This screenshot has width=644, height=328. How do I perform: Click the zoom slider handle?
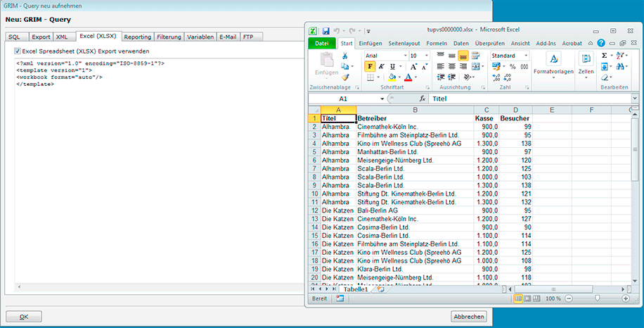click(x=597, y=298)
